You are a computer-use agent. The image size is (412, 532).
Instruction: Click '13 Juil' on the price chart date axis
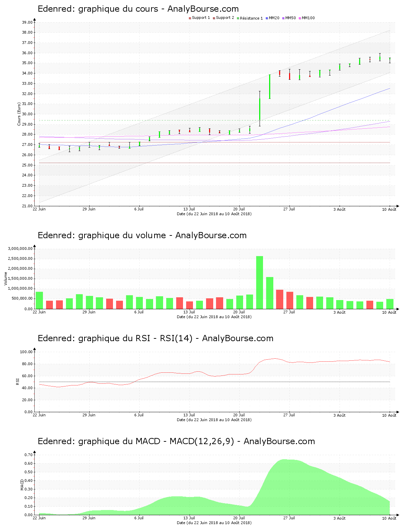click(x=189, y=209)
